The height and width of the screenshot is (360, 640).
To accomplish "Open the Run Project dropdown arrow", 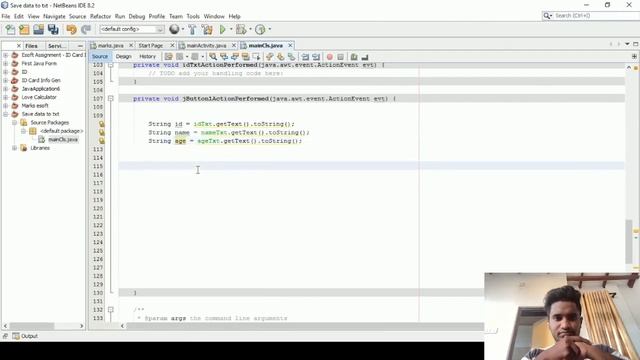I will click(x=231, y=29).
